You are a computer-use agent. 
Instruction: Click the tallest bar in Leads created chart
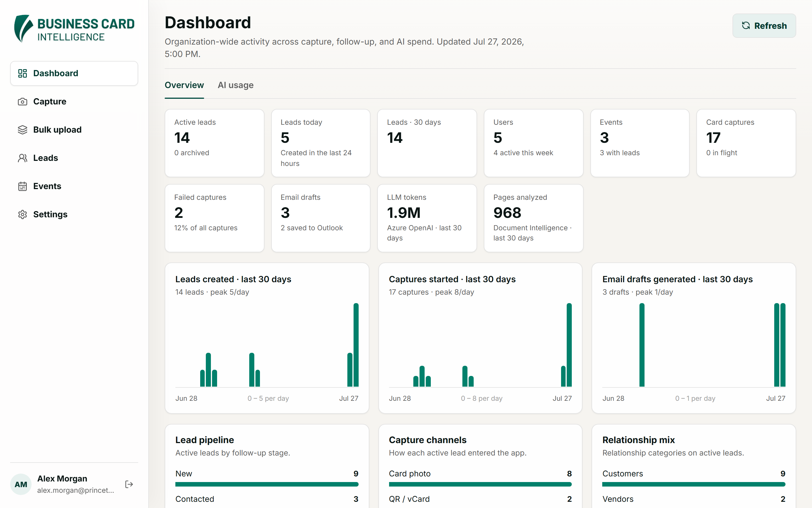pos(356,345)
